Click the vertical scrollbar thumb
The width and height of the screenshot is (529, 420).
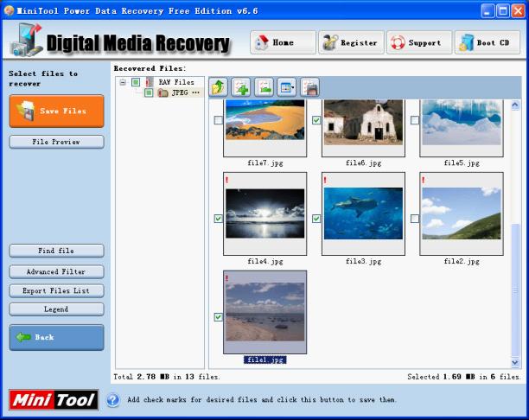click(x=515, y=290)
